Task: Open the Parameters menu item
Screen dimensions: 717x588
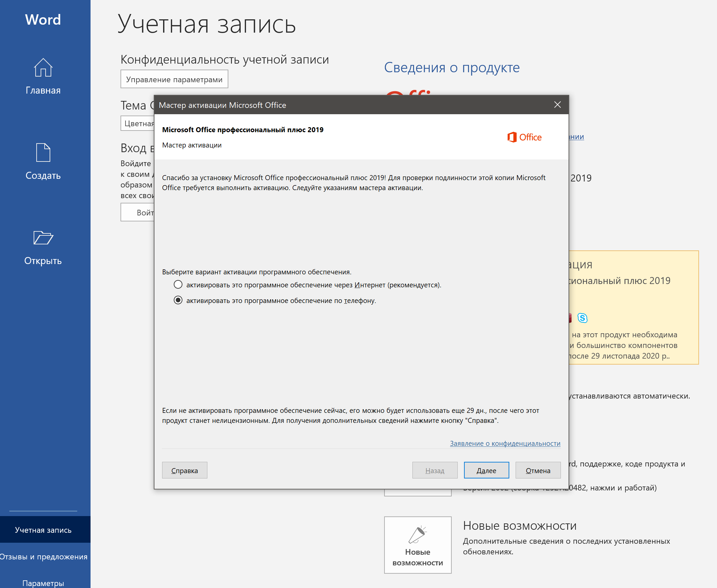Action: click(x=43, y=583)
